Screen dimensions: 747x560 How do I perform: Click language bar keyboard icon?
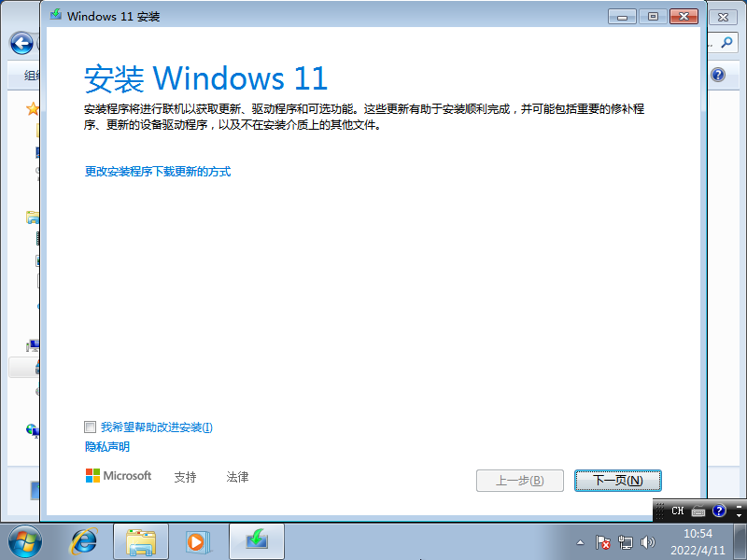click(698, 511)
